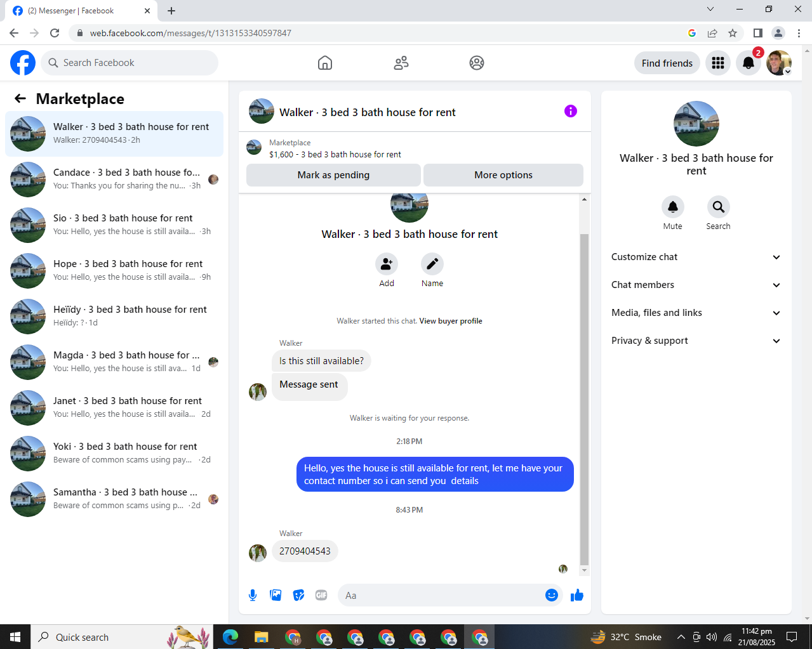
Task: Open Candace conversation in the list
Action: pyautogui.click(x=114, y=180)
